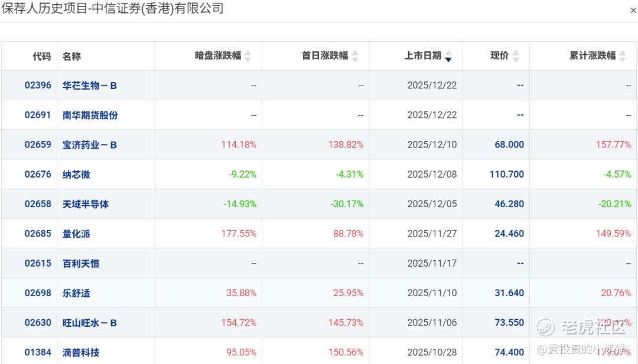Click gray-market change -9.22%

coord(243,174)
